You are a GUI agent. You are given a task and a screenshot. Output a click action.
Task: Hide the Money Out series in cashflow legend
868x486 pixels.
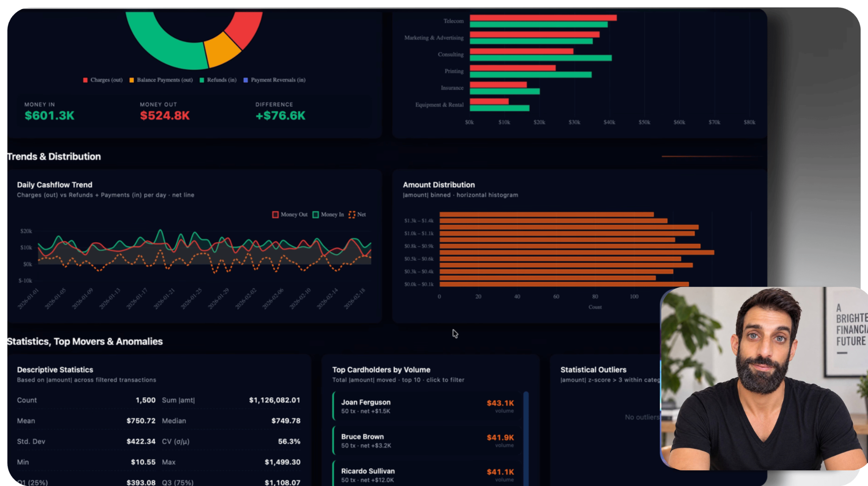[290, 215]
